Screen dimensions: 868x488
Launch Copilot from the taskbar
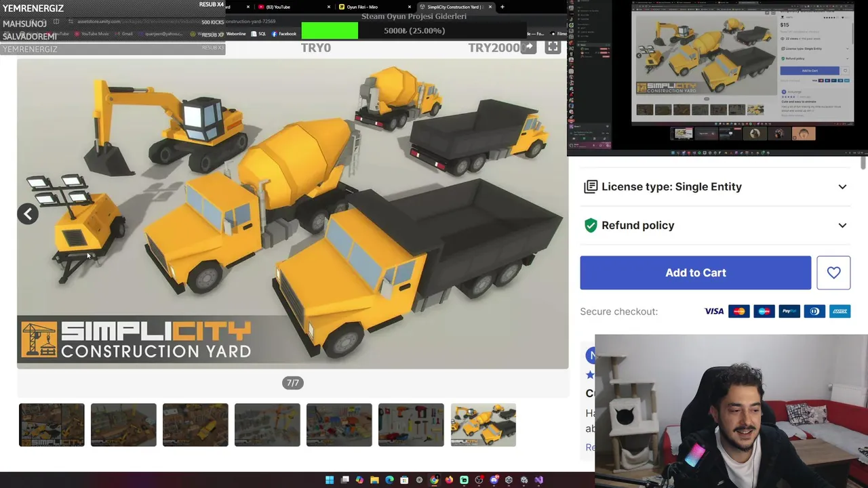pos(359,480)
